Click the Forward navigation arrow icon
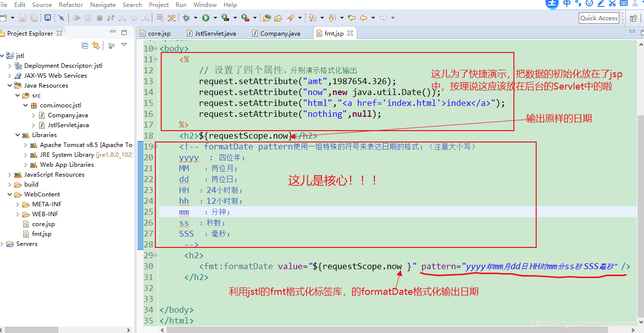Screen dimensions: 644x333 383,18
